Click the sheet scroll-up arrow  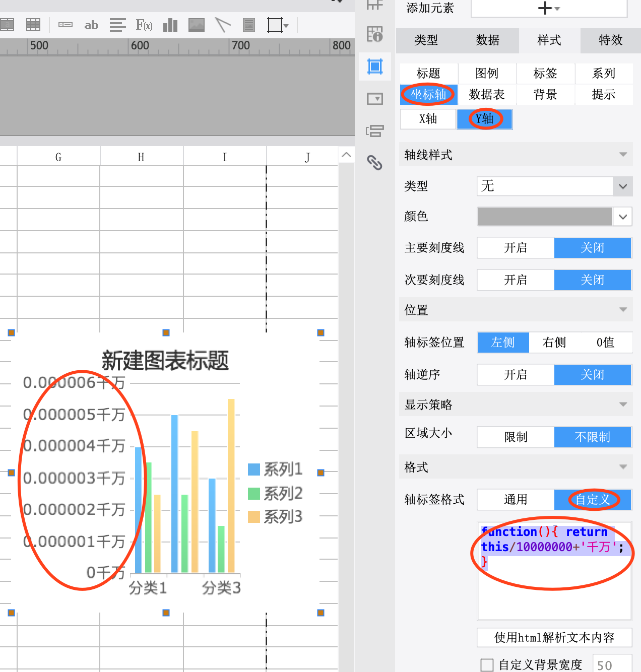[x=346, y=155]
